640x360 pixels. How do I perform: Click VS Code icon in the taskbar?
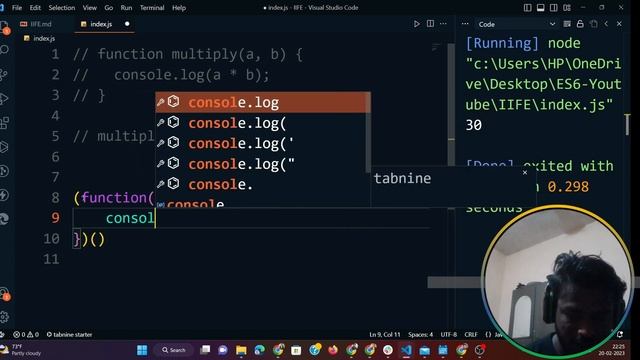click(x=406, y=350)
